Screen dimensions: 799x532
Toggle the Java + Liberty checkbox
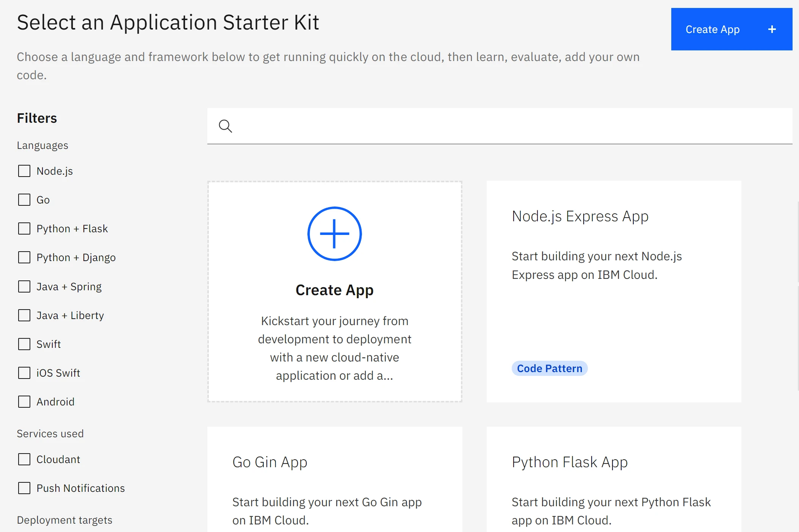pos(24,315)
